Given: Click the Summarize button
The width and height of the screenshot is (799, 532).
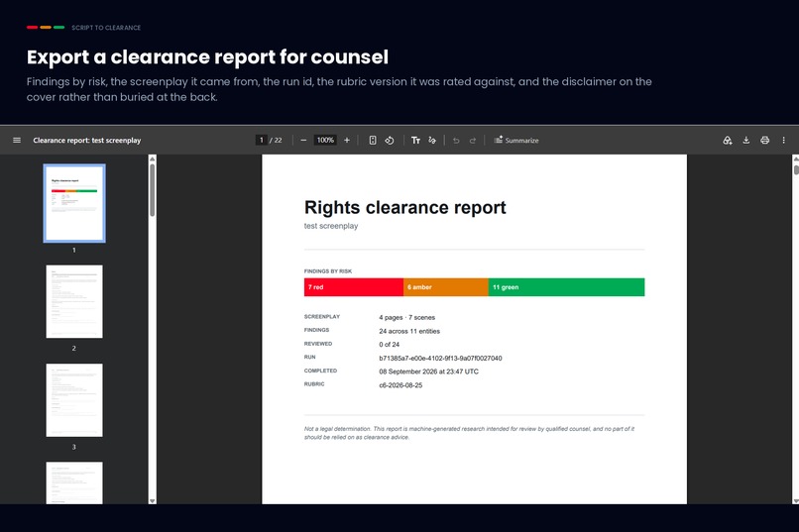Looking at the screenshot, I should (x=516, y=140).
